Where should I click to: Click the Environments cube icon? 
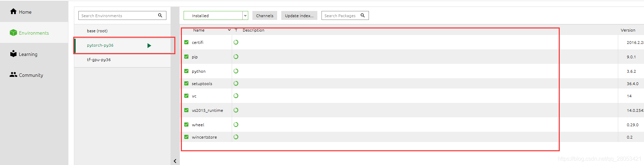pos(13,33)
